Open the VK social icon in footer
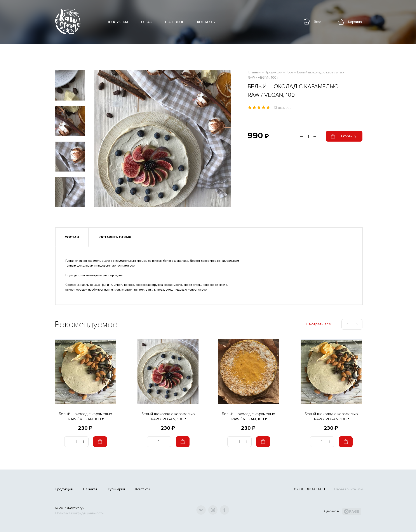This screenshot has height=532, width=416. pyautogui.click(x=201, y=510)
